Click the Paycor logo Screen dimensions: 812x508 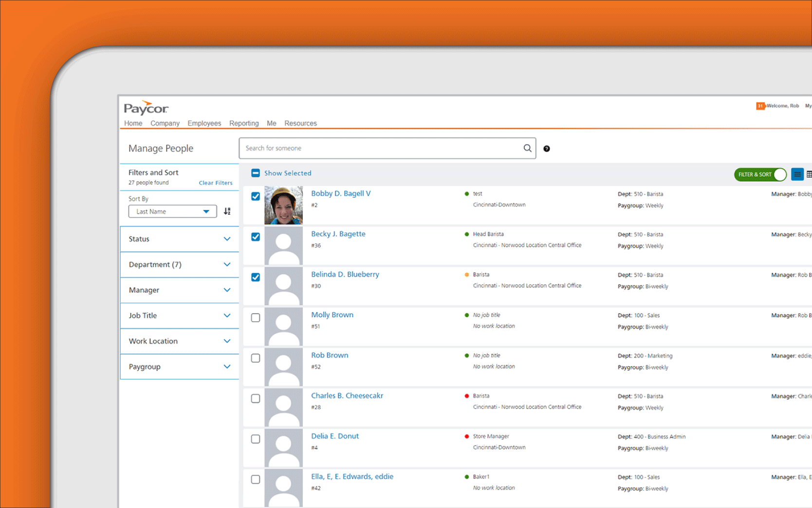tap(146, 108)
